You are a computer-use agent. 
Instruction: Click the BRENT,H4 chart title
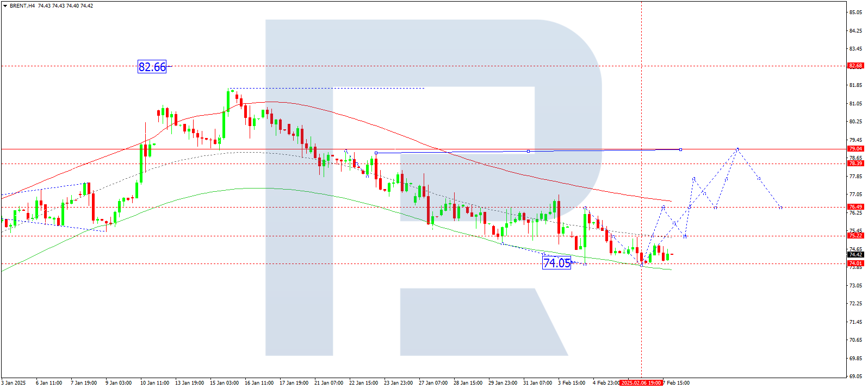[22, 6]
